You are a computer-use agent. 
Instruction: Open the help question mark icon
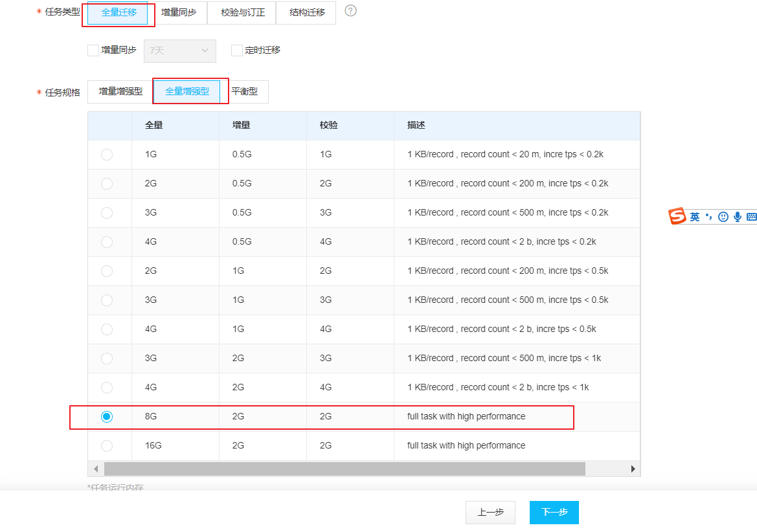pyautogui.click(x=350, y=10)
